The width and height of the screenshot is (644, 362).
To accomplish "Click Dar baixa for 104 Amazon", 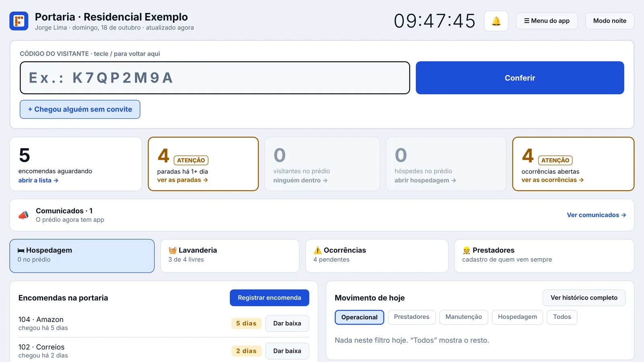I will click(x=287, y=323).
